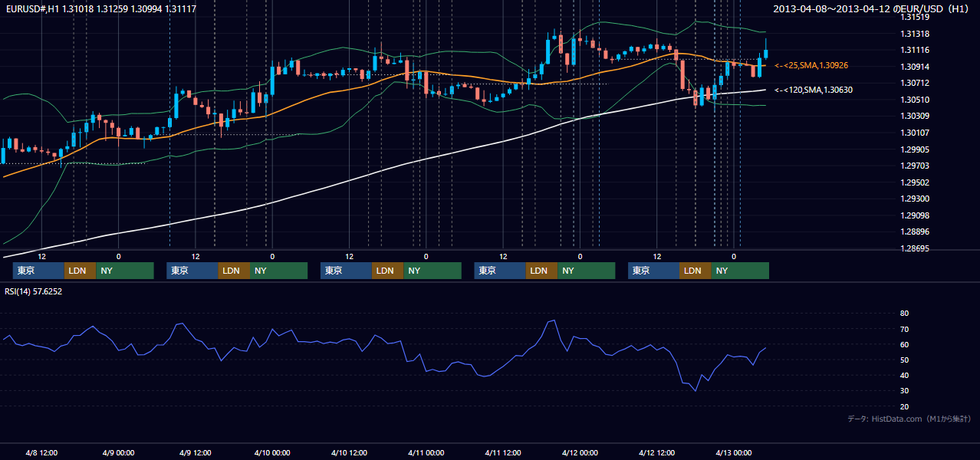980x460 pixels.
Task: Click RSI axis level 80
Action: point(905,314)
